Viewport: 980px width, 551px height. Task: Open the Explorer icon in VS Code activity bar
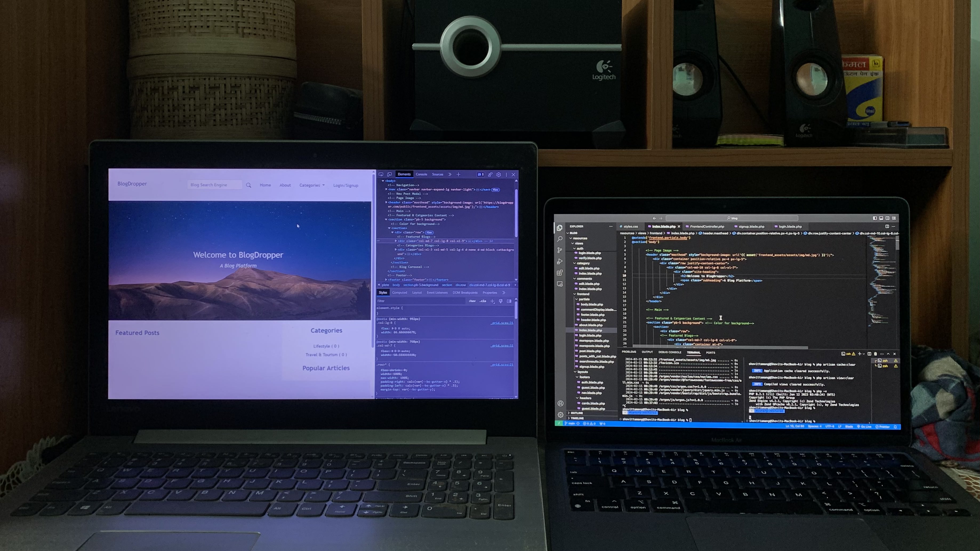coord(559,228)
